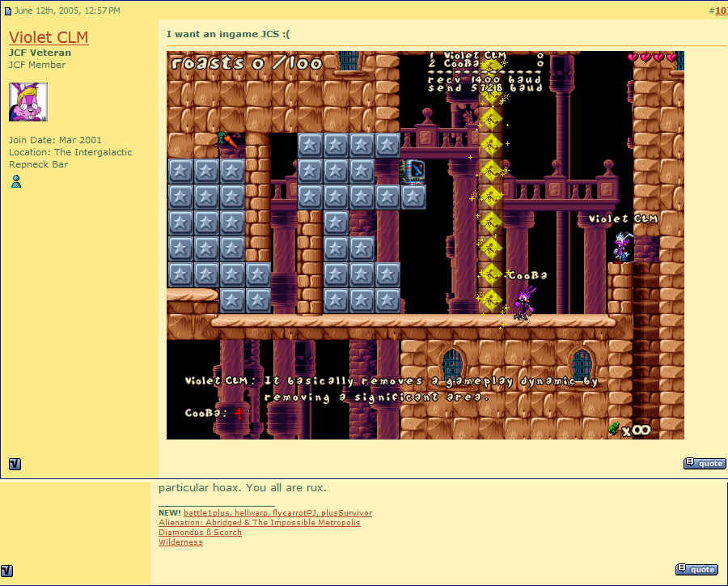Click the V icon left of the signature links
Screen dimensions: 728x586
(7, 570)
